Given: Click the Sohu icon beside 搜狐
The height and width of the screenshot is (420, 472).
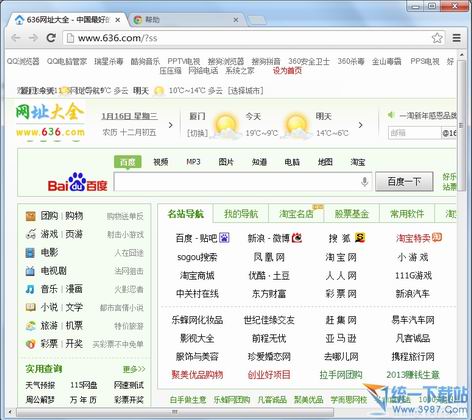Looking at the screenshot, I should tap(360, 238).
